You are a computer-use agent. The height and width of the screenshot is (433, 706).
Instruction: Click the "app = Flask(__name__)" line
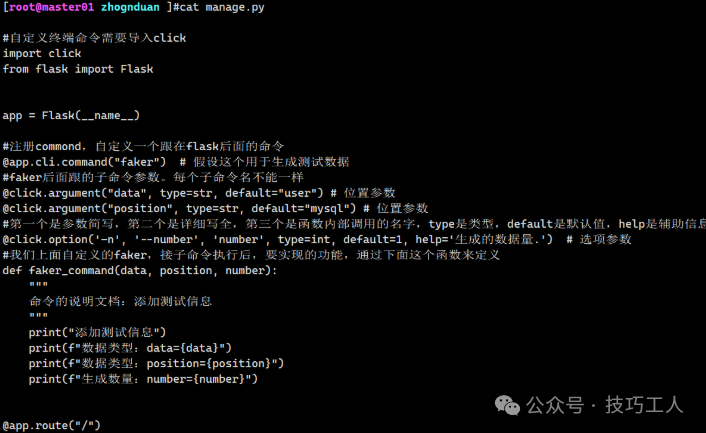(x=71, y=115)
